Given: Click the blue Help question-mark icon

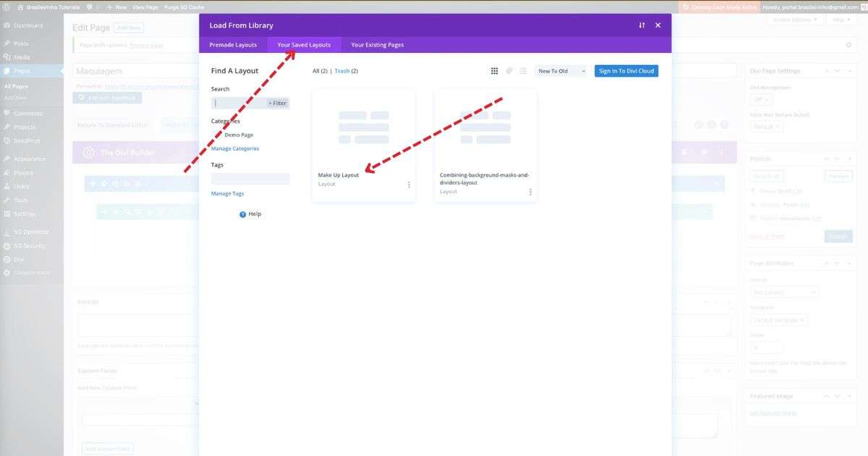Looking at the screenshot, I should [243, 214].
